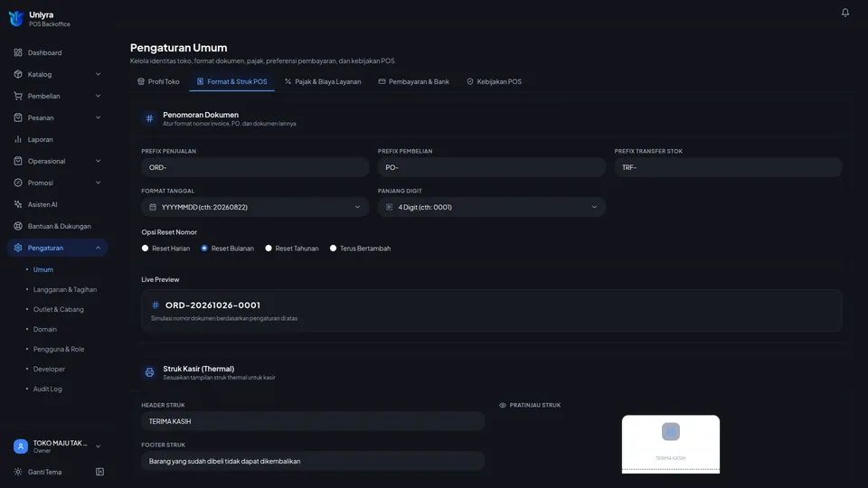Open the Panjang Digit dropdown
The image size is (868, 488).
(x=492, y=207)
